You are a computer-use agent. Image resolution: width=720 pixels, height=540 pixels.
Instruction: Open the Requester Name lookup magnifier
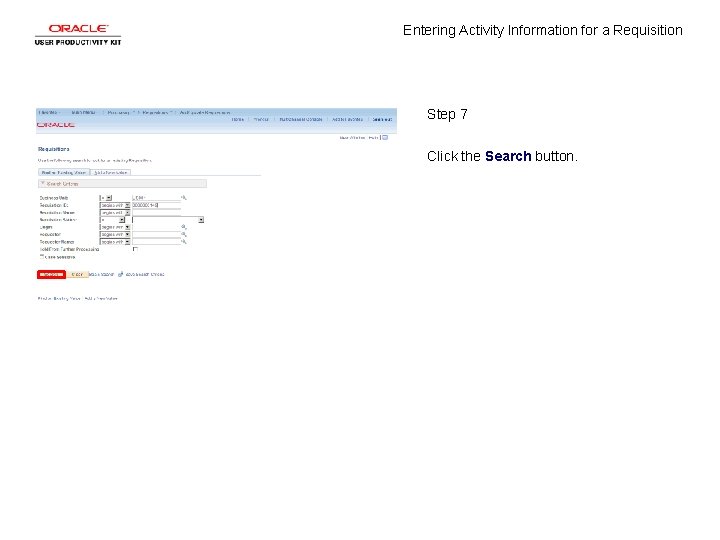click(x=184, y=242)
